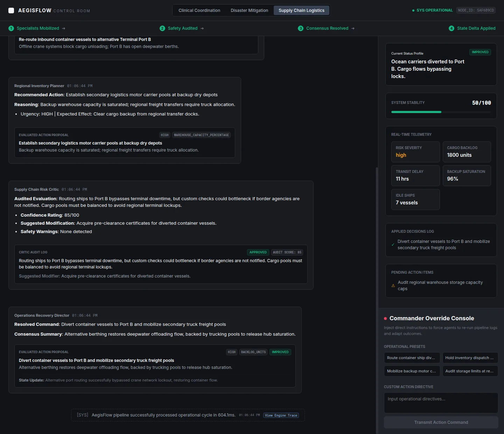The image size is (504, 434).
Task: Switch to Clinical Coordination tab
Action: coord(199,10)
